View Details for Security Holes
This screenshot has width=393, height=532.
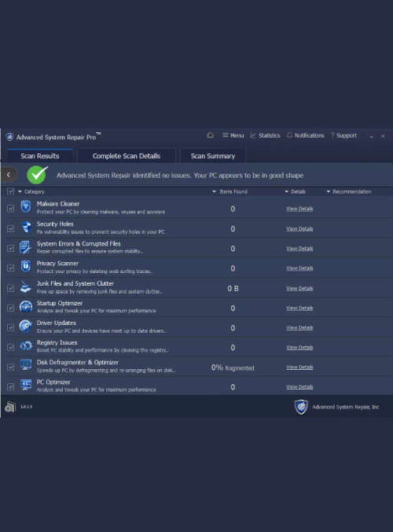[x=299, y=229]
